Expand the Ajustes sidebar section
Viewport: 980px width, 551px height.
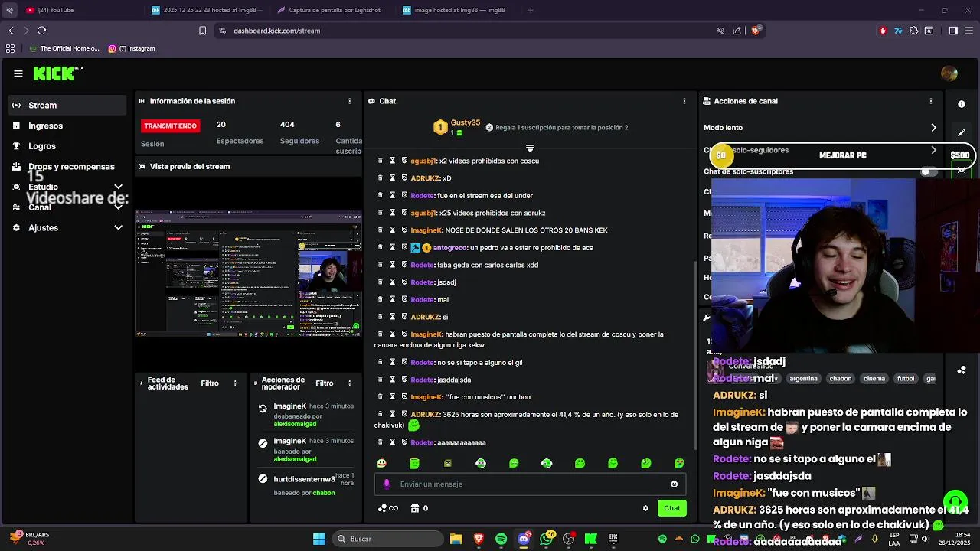point(118,227)
